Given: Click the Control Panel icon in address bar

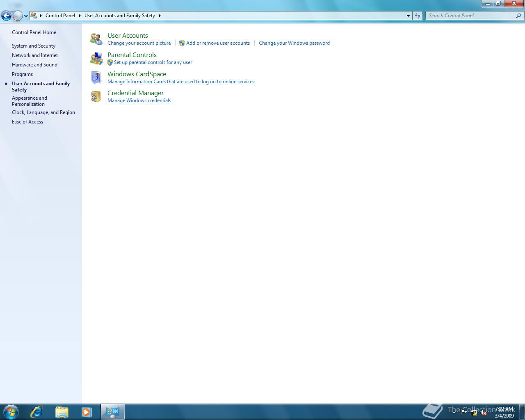Looking at the screenshot, I should (x=34, y=16).
